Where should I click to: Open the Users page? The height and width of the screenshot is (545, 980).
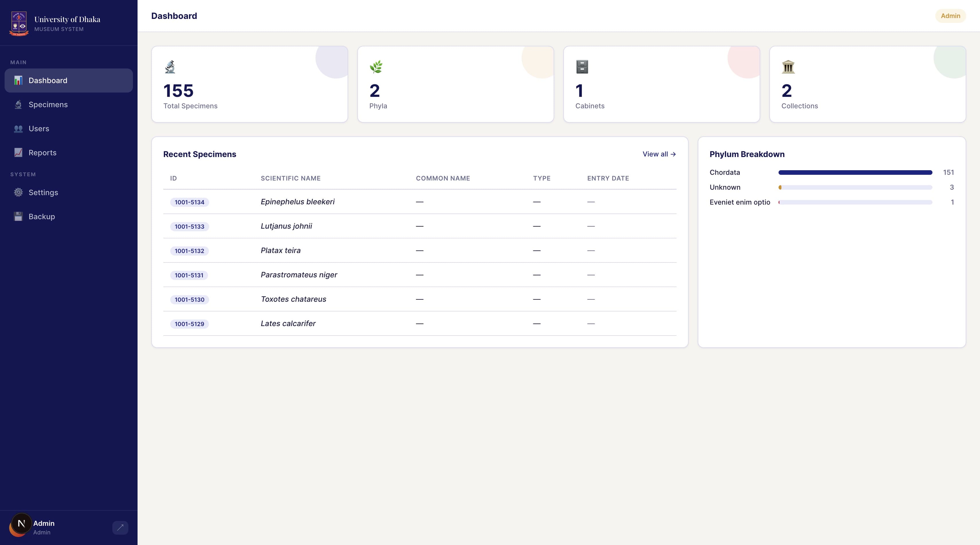68,129
